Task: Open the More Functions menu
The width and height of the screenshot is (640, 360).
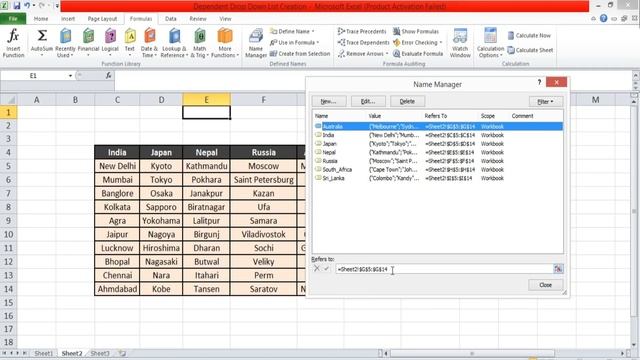Action: click(224, 43)
